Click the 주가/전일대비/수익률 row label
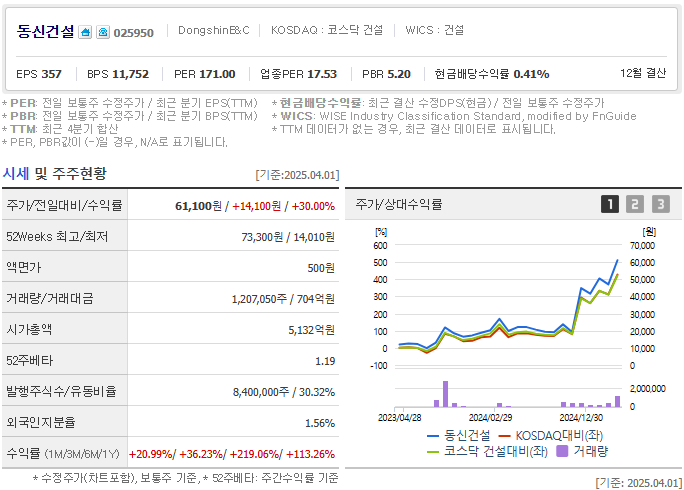 (64, 205)
